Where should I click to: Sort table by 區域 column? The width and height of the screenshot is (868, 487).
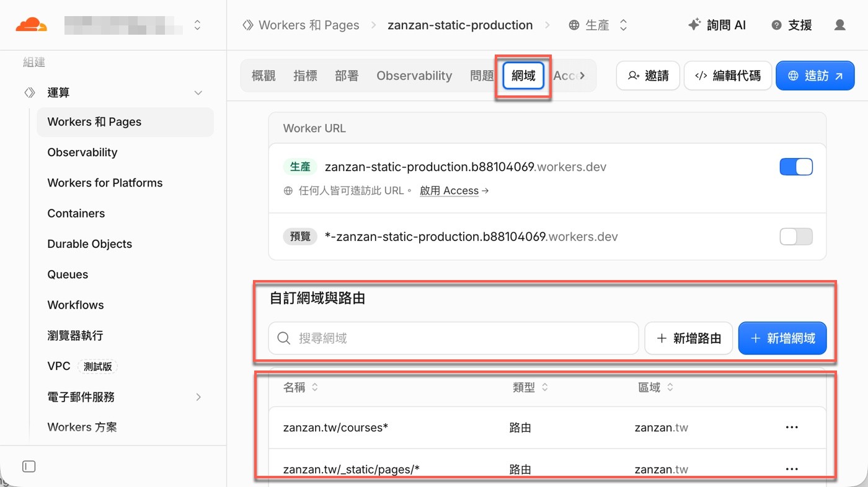coord(655,387)
